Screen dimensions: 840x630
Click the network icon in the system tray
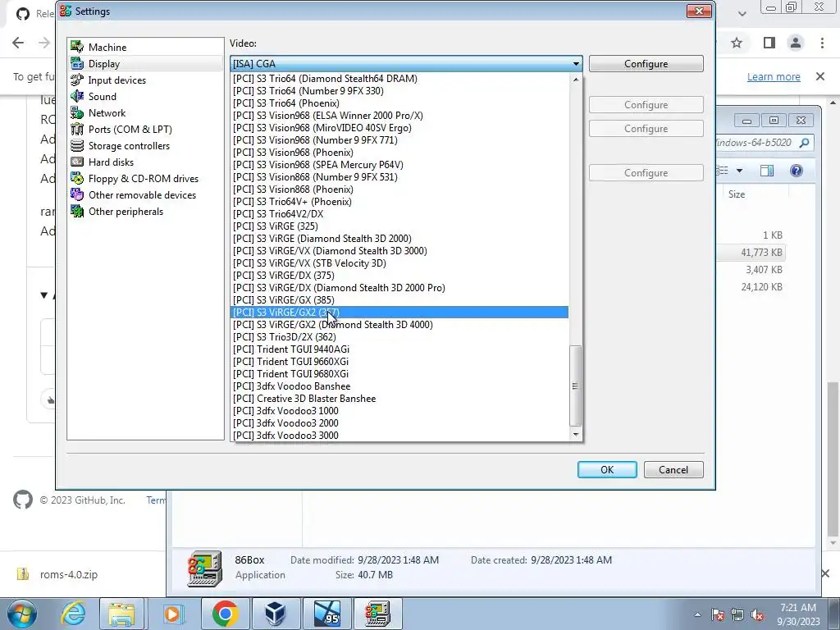[x=737, y=615]
